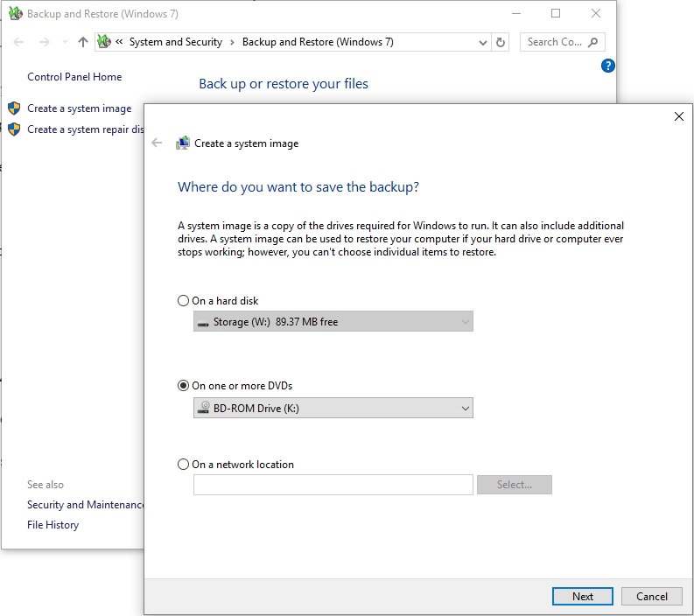Click the Select... network button
694x616 pixels.
tap(515, 485)
